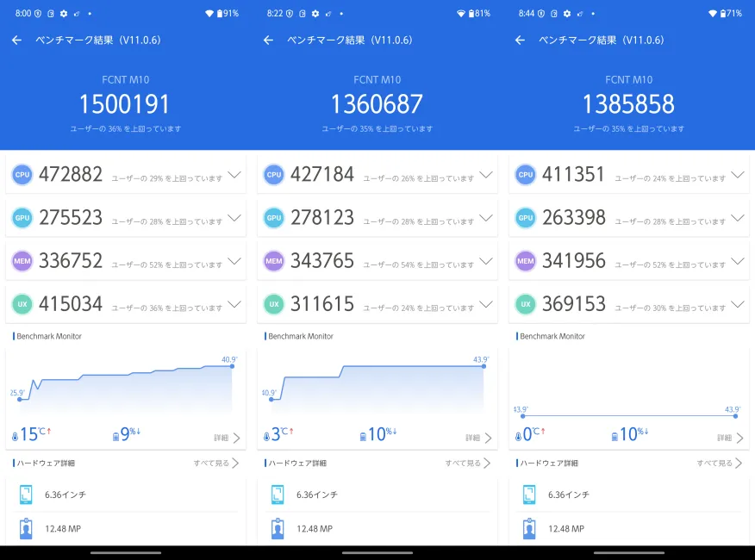Tap the total score 1360687

(377, 104)
